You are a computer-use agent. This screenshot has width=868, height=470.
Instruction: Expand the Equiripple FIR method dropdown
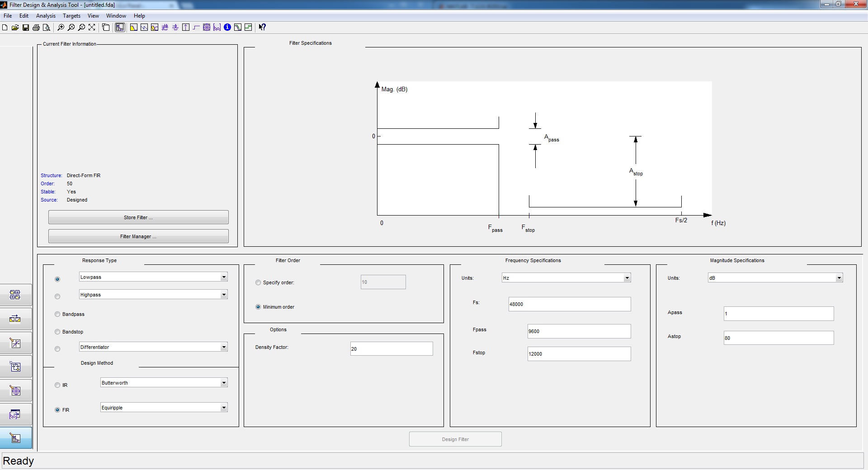click(224, 408)
